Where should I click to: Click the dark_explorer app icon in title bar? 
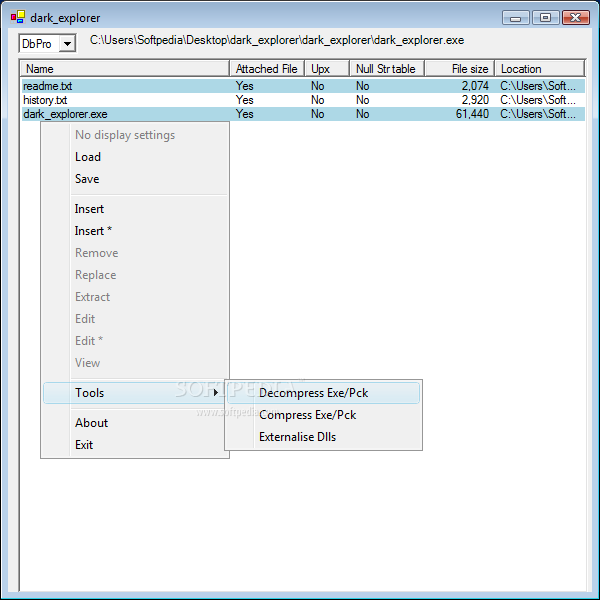18,17
